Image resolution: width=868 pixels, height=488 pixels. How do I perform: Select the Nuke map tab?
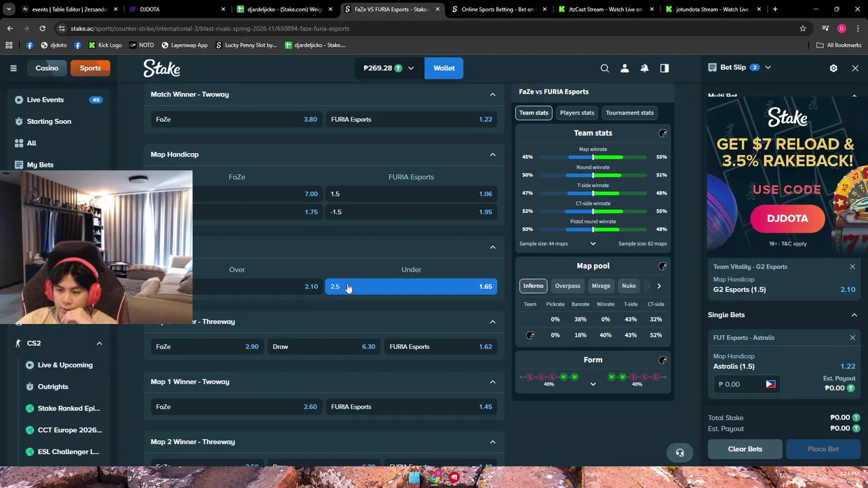click(629, 286)
